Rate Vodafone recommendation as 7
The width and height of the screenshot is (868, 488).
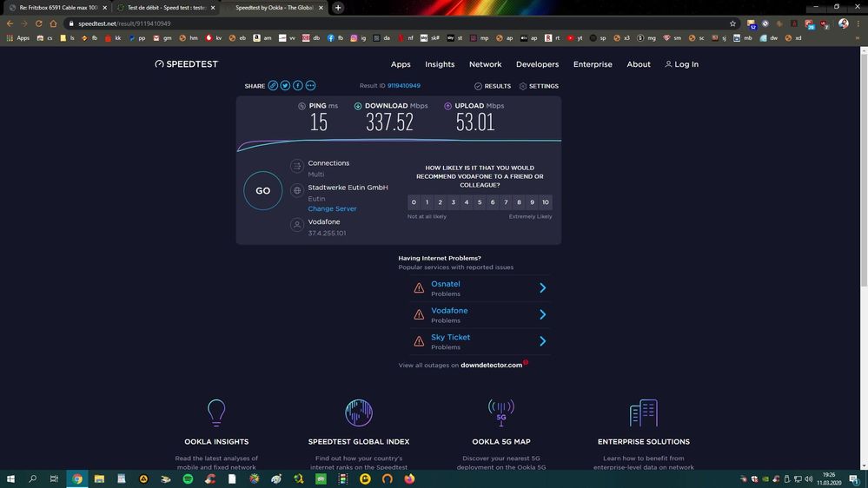(x=506, y=202)
